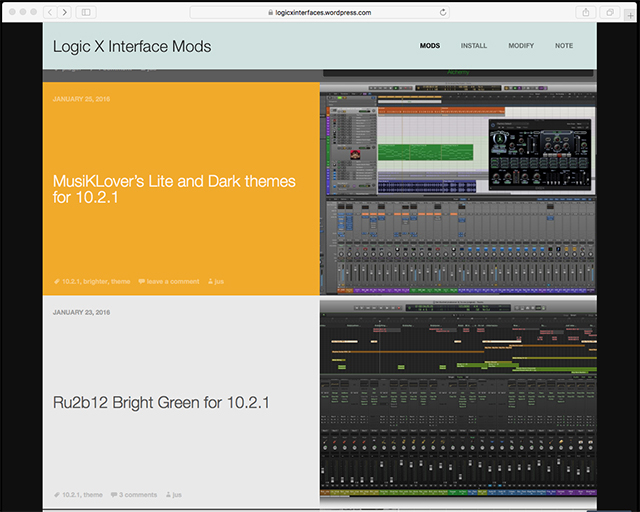Image resolution: width=640 pixels, height=512 pixels.
Task: Open the MODIFY menu item
Action: [521, 46]
